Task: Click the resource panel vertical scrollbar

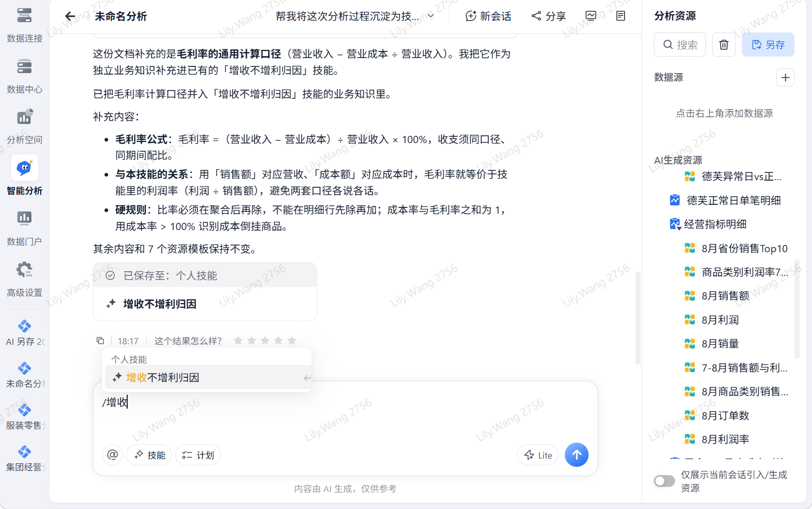Action: pyautogui.click(x=797, y=309)
